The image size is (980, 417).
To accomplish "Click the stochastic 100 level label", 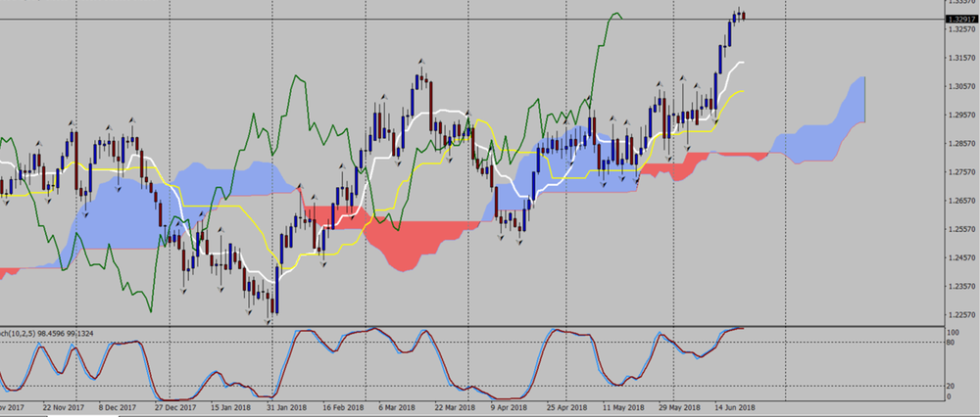I will pos(955,333).
